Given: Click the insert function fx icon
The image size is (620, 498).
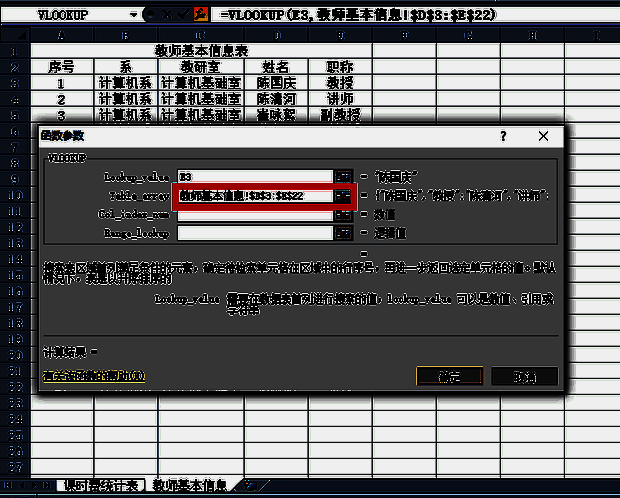Looking at the screenshot, I should [201, 15].
